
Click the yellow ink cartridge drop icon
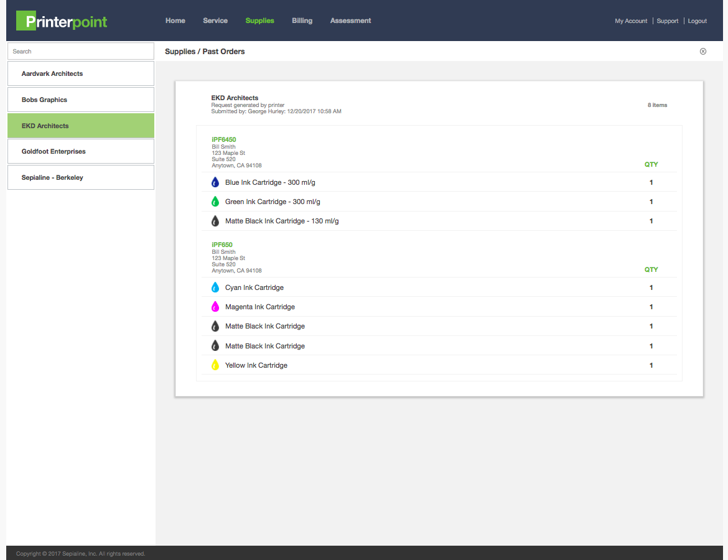[215, 365]
